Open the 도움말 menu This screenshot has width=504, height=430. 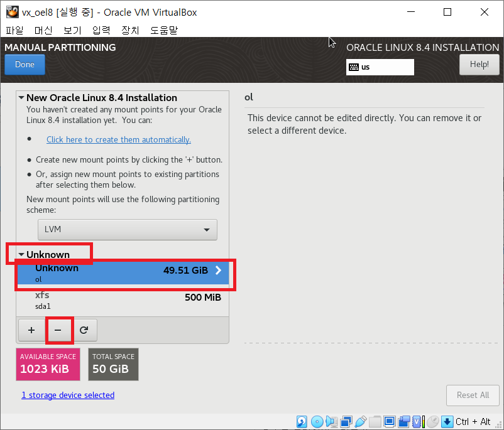164,30
